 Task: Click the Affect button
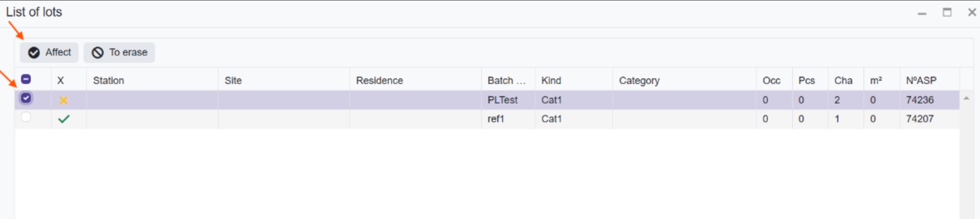click(49, 52)
